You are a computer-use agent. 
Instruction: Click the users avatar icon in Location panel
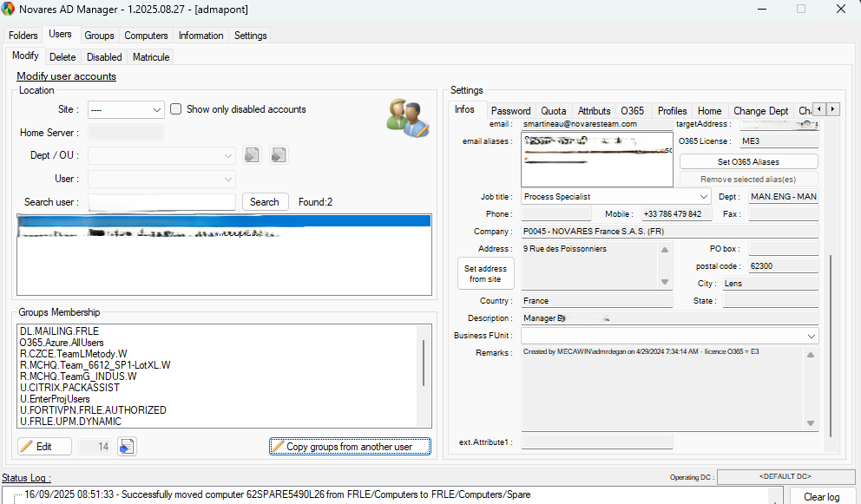(408, 118)
